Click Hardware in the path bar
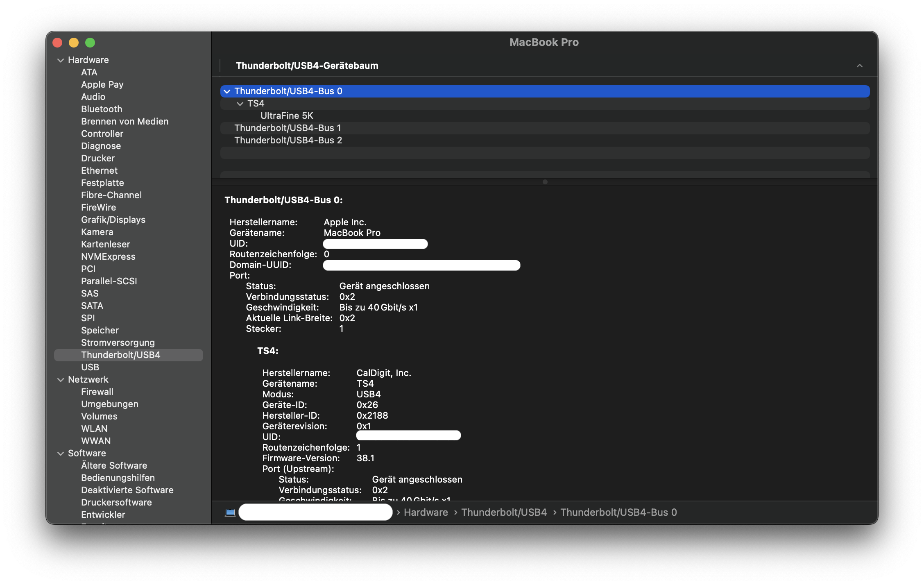 [x=426, y=512]
